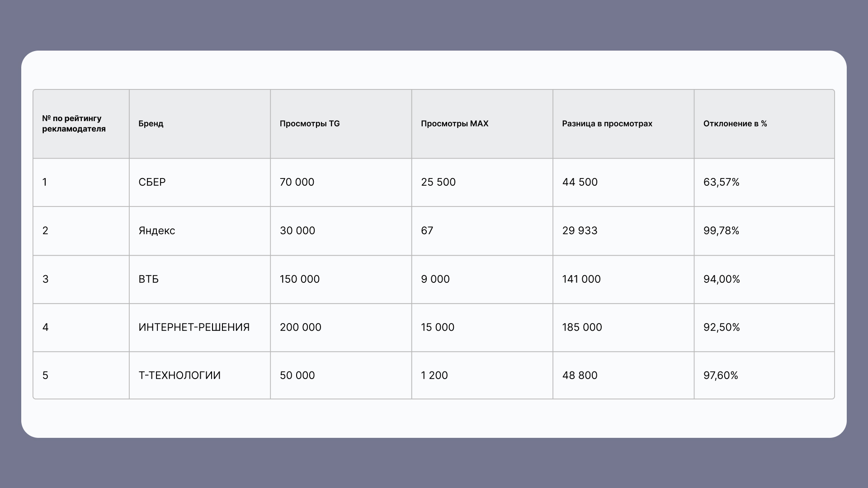Select the 29 933 difference cell
868x488 pixels.
(x=580, y=230)
